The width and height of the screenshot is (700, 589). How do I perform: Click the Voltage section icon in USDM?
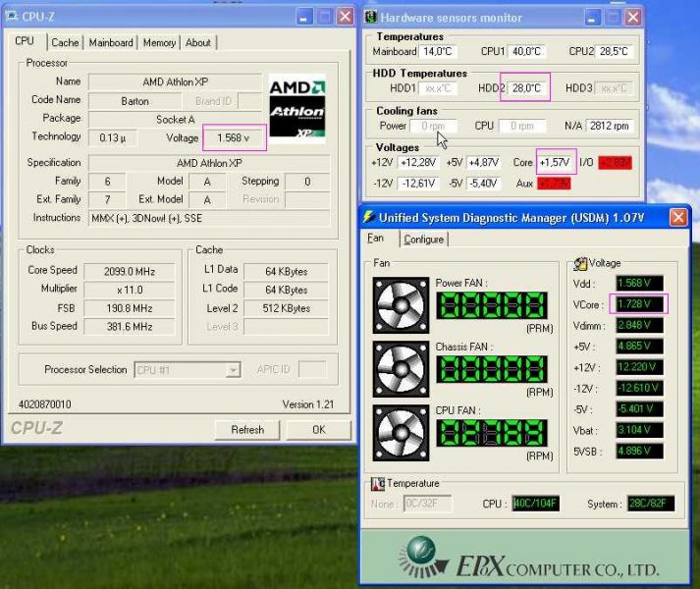click(x=580, y=264)
